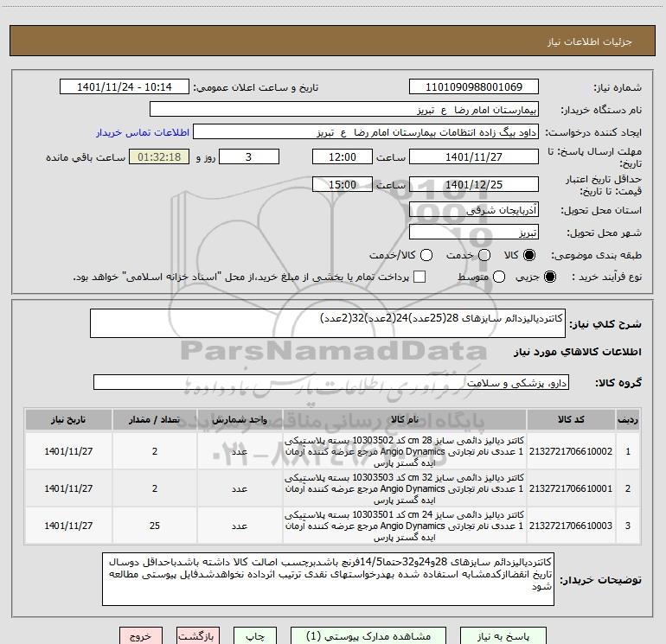Click the واحد شمارش column header
666x644 pixels.
pos(240,420)
